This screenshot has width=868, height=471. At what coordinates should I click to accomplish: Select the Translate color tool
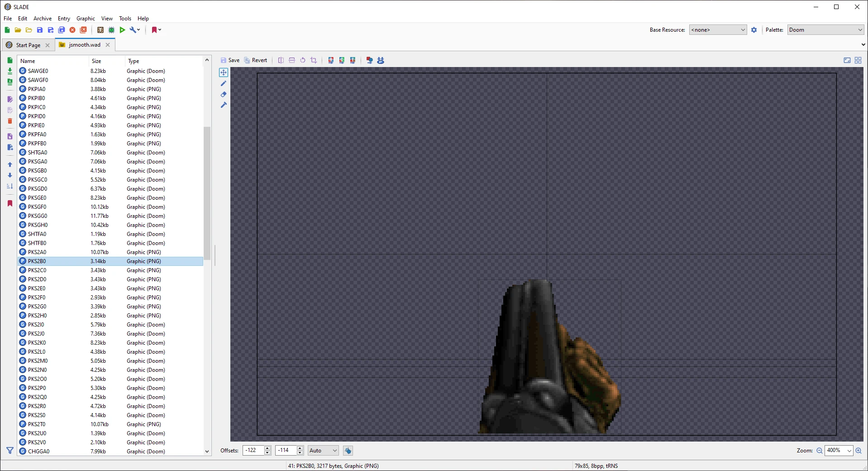pyautogui.click(x=224, y=105)
